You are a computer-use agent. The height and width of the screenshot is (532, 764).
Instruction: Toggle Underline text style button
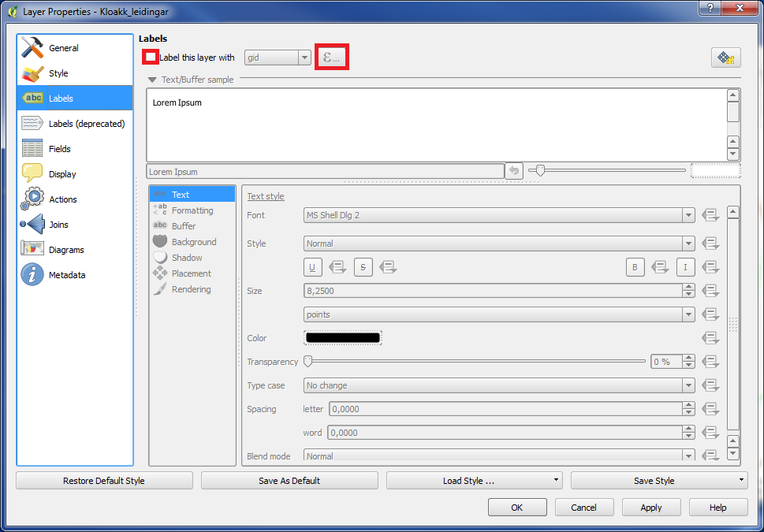pos(313,267)
